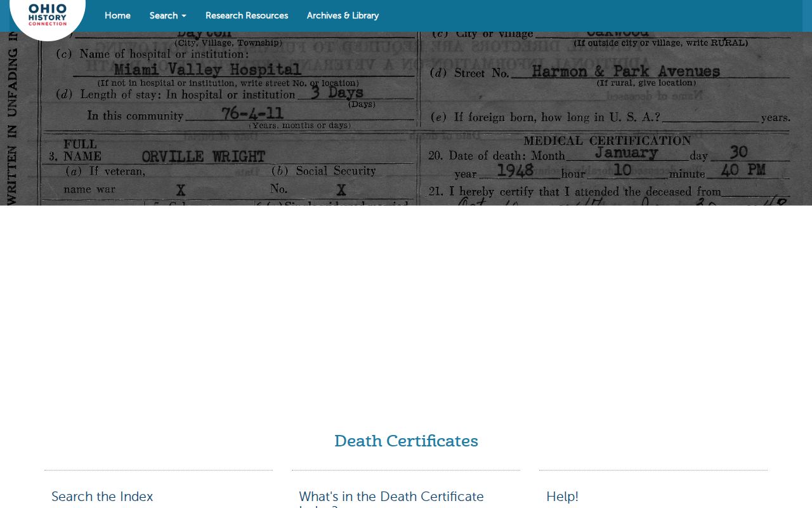
Task: Click the Orville Wright death certificate image
Action: click(x=406, y=118)
